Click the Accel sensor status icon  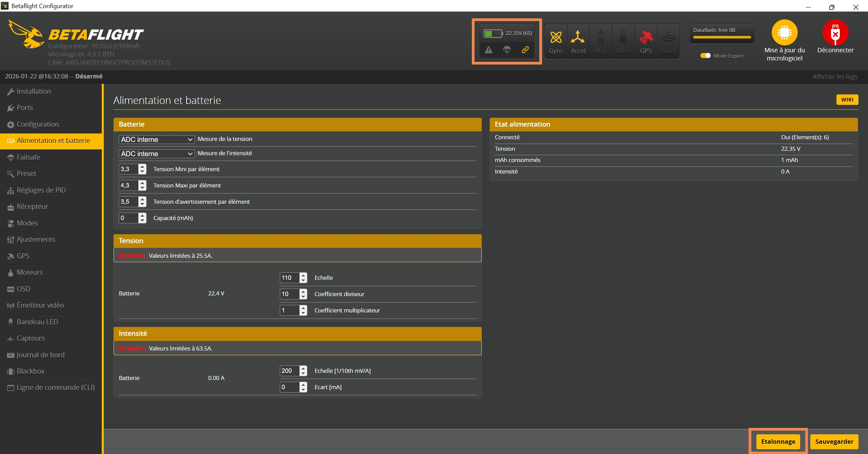pos(578,37)
